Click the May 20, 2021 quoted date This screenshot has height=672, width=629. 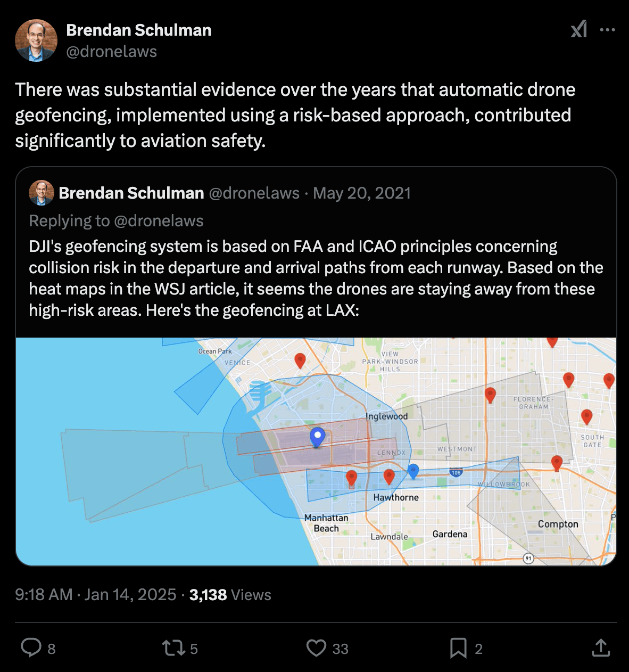[362, 193]
